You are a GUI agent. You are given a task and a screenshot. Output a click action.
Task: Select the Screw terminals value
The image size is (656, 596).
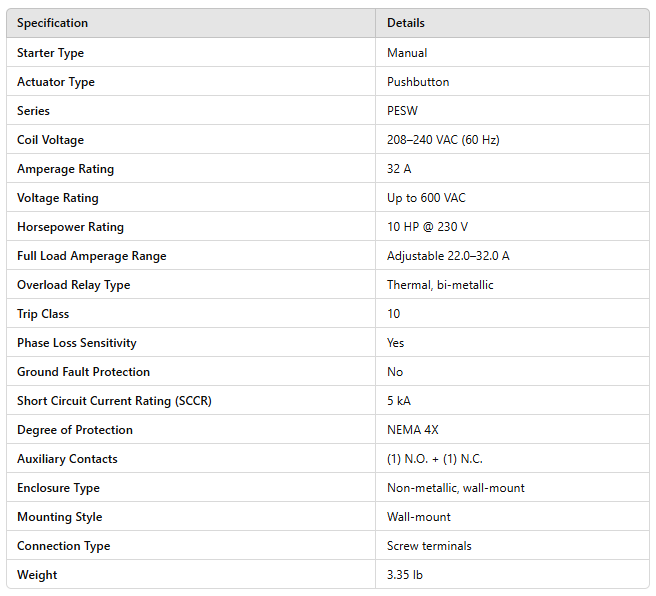429,546
